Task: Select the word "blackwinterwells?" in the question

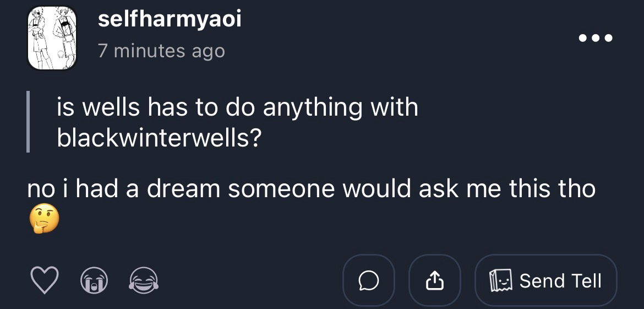Action: point(159,138)
